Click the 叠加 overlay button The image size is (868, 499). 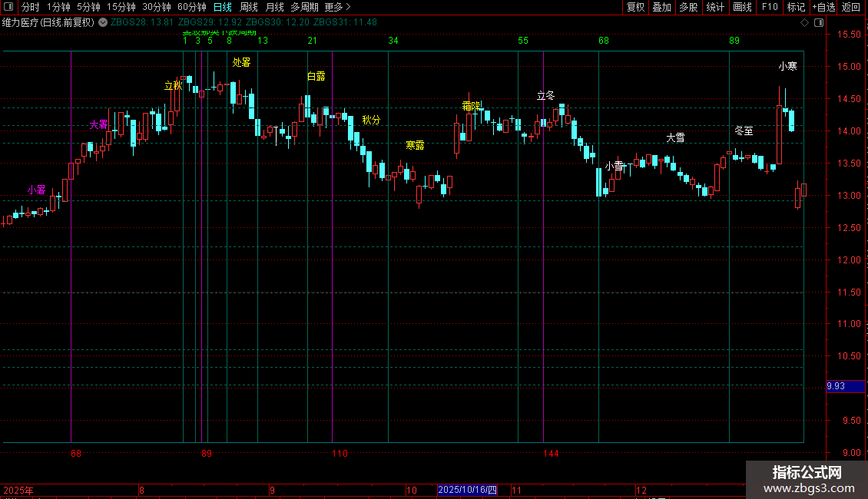tap(661, 7)
